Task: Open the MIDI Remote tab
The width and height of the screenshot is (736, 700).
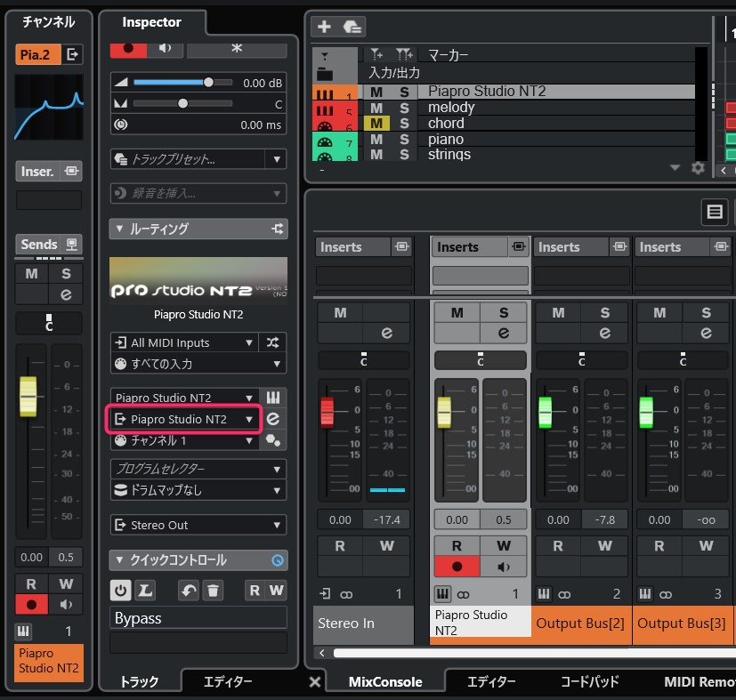Action: 699,681
